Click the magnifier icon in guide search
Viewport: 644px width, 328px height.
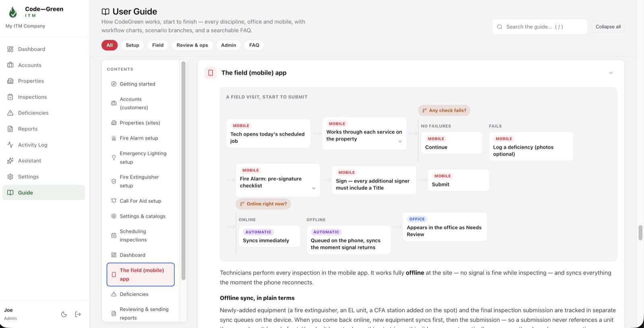tap(500, 27)
